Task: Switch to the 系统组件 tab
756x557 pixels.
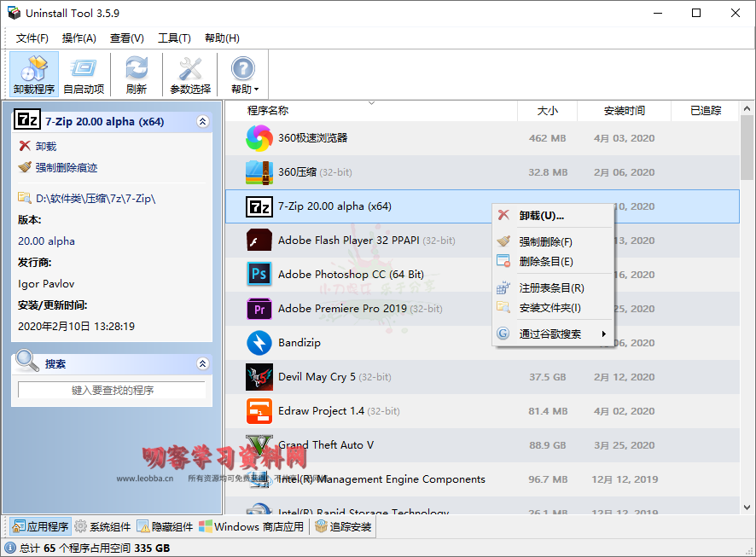Action: (x=103, y=527)
